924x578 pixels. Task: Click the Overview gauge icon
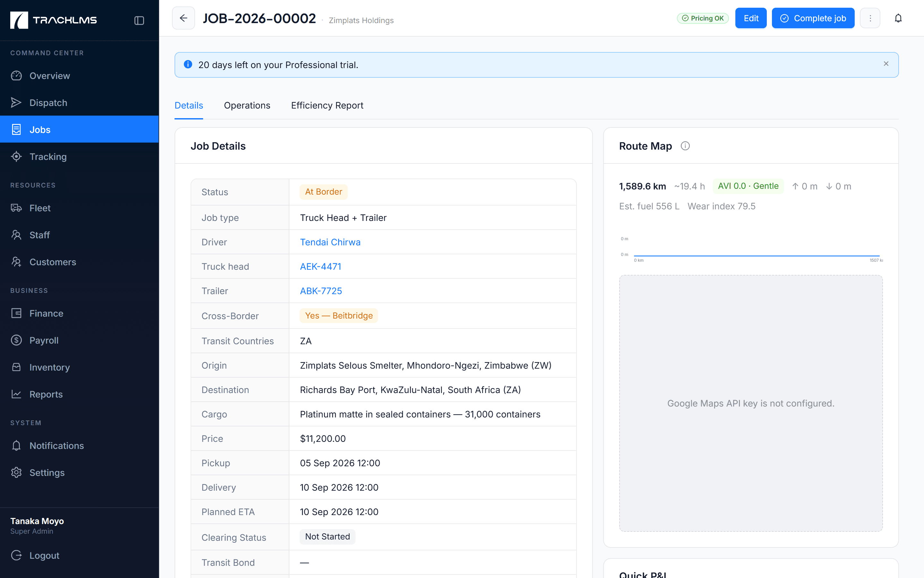click(16, 76)
